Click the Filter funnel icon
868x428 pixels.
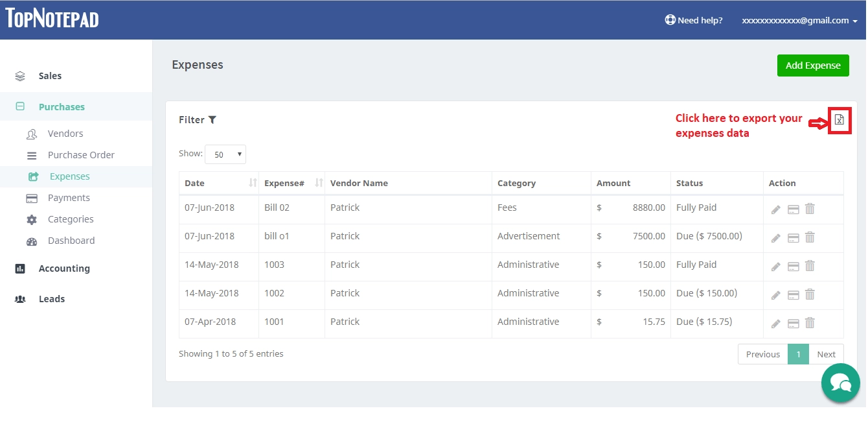212,120
